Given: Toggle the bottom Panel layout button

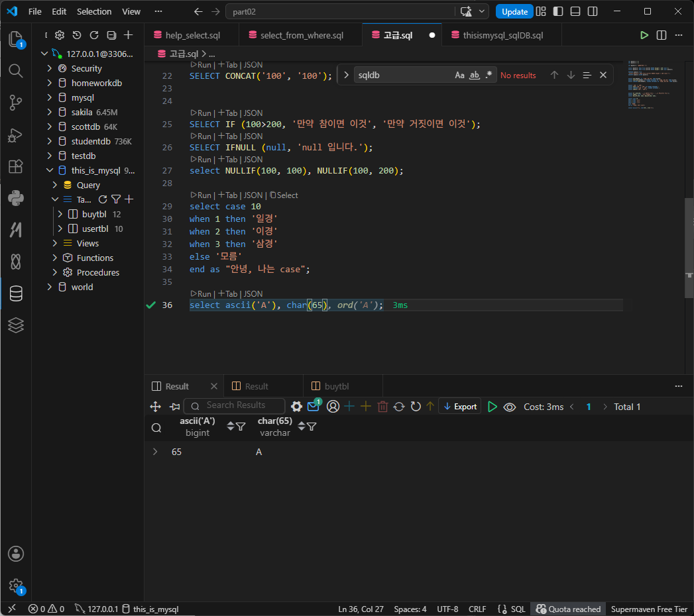Looking at the screenshot, I should pos(575,11).
